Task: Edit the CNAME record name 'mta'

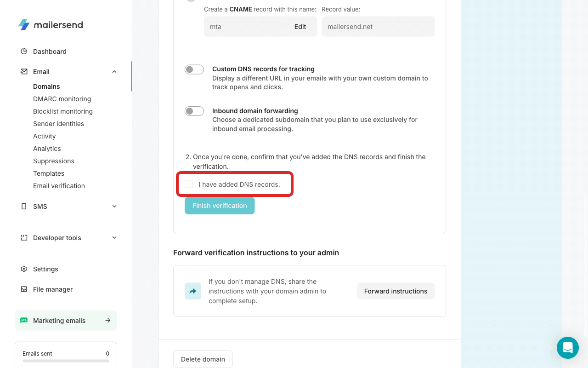Action: click(300, 26)
